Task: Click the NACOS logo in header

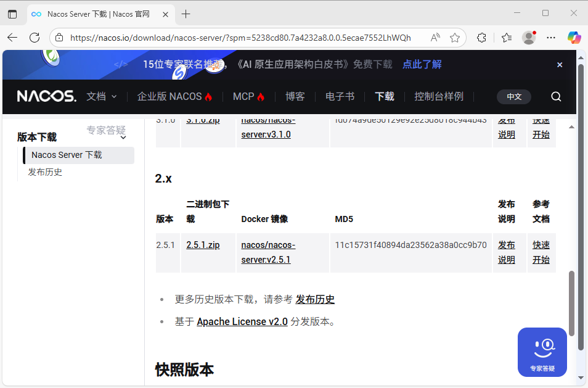Action: [x=47, y=97]
